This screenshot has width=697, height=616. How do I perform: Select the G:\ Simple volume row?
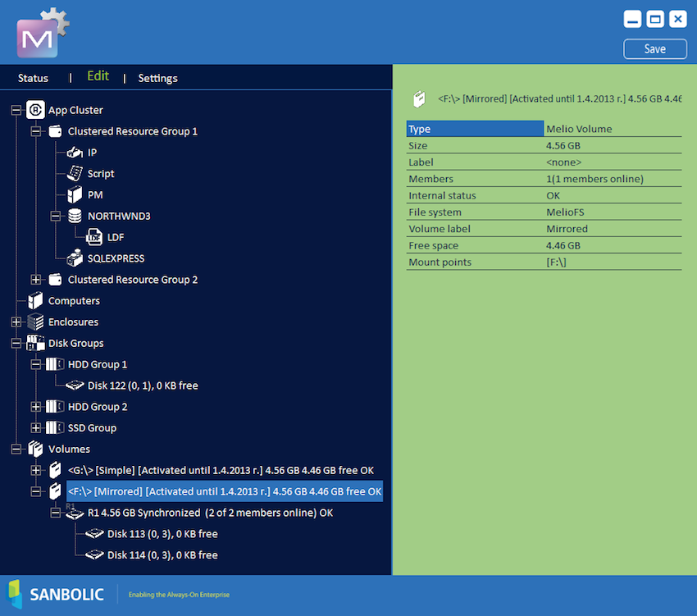coord(221,470)
